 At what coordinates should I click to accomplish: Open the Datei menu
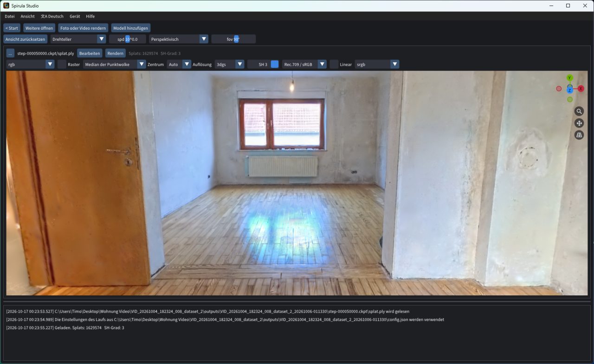coord(10,16)
